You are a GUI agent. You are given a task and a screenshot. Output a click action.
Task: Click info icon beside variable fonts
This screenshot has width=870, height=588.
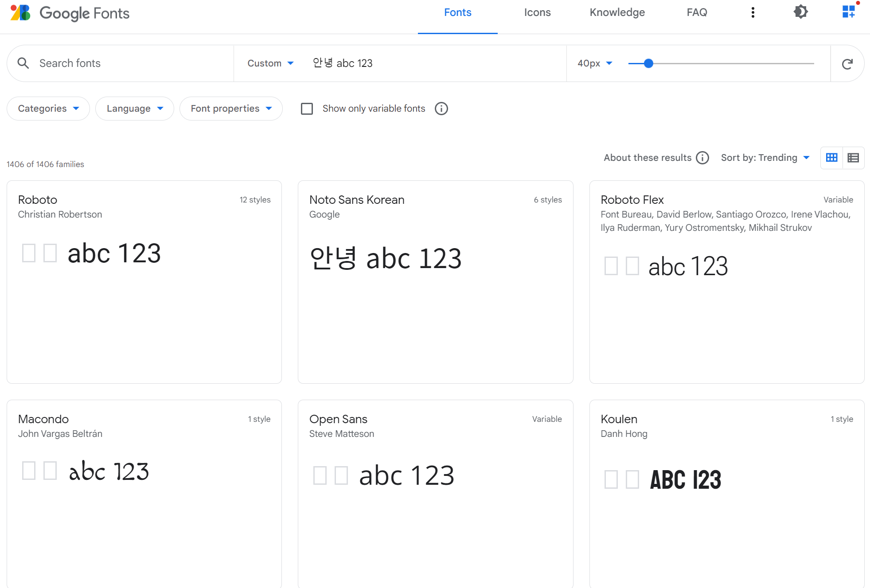(441, 109)
